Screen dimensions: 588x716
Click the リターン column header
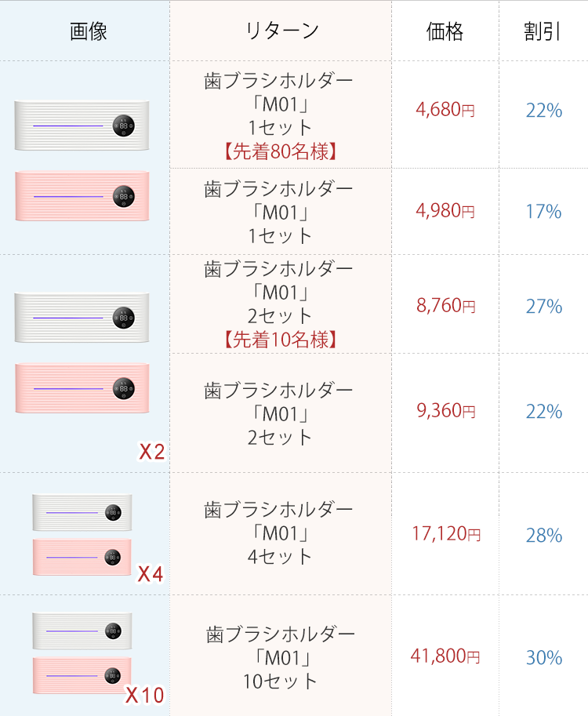pyautogui.click(x=281, y=31)
